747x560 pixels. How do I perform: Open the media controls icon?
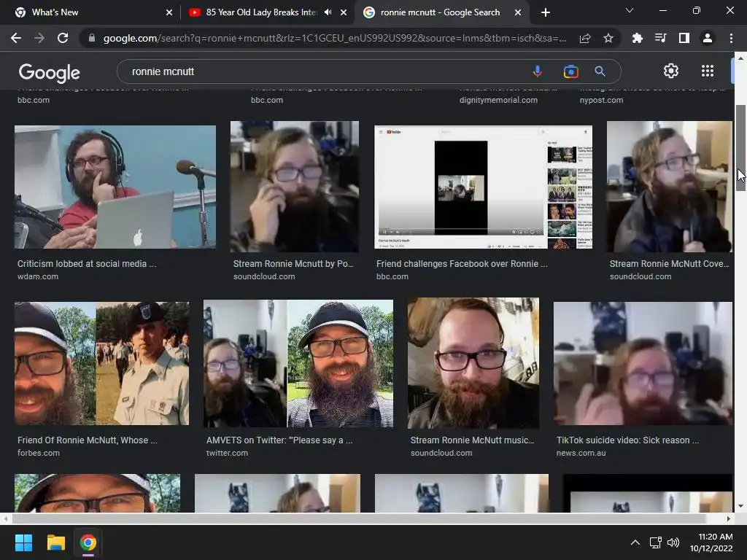coord(661,38)
